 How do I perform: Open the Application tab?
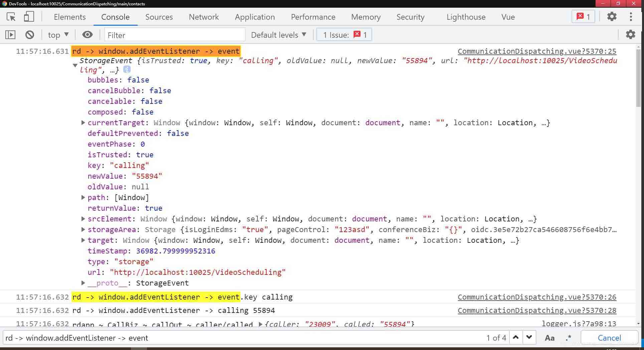[255, 17]
